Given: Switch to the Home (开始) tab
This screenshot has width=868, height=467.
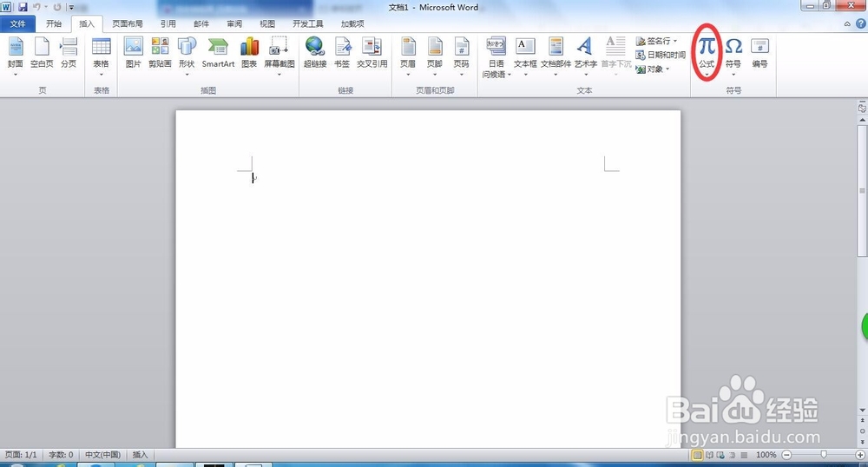Looking at the screenshot, I should click(x=54, y=23).
